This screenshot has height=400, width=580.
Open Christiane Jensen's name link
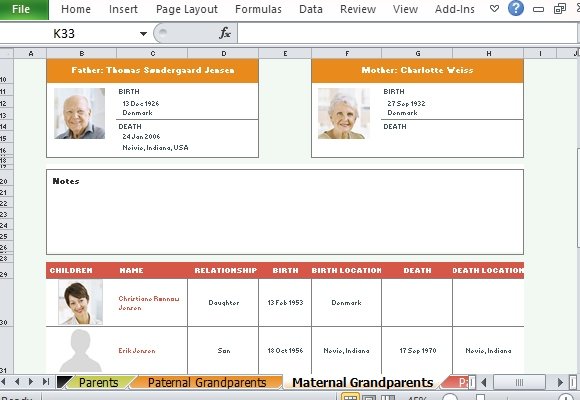tap(149, 303)
